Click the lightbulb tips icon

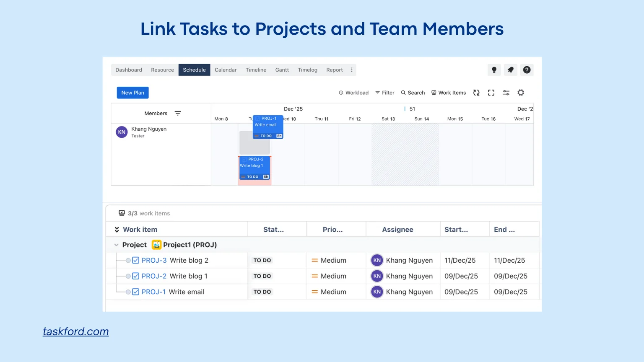coord(494,70)
